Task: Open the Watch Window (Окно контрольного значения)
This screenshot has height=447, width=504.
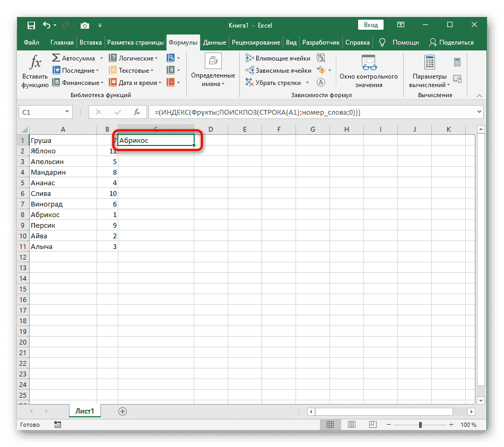Action: (369, 71)
